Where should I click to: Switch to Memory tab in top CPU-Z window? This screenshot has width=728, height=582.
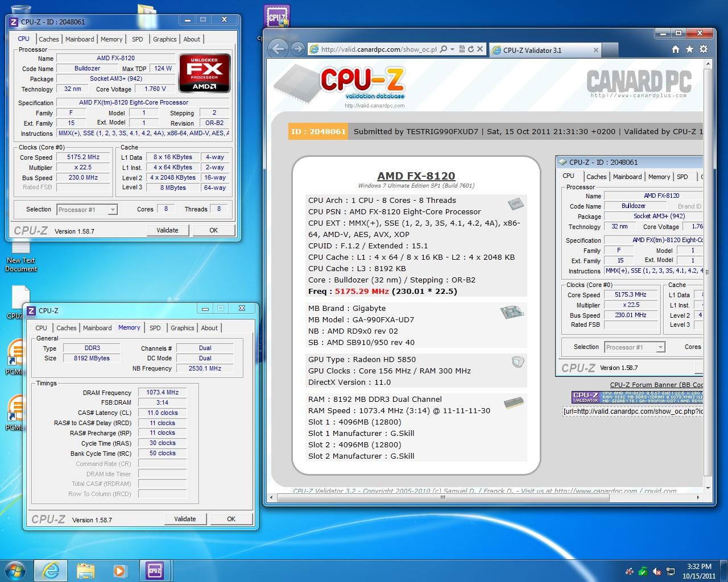coord(111,39)
